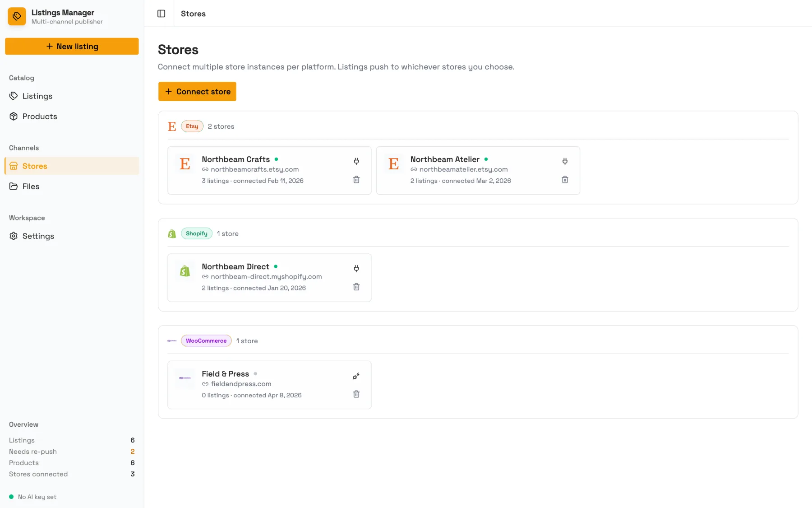Click the No AI key set status
The height and width of the screenshot is (508, 812).
[37, 497]
